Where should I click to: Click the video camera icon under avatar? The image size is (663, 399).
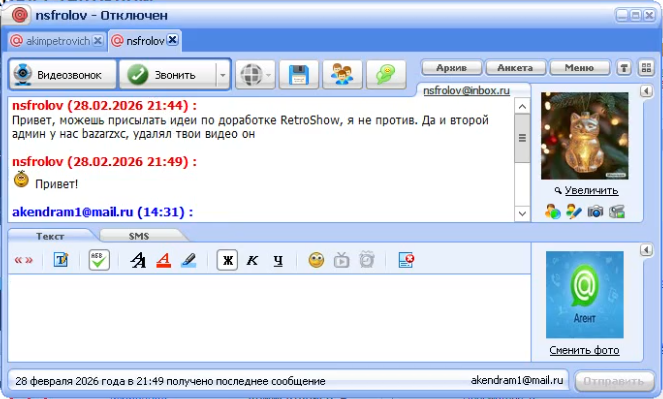(x=617, y=211)
